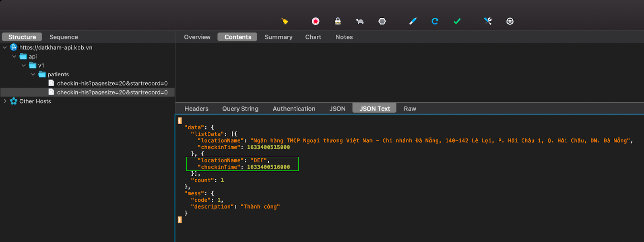644x242 pixels.
Task: Select the patients folder
Action: pos(58,74)
